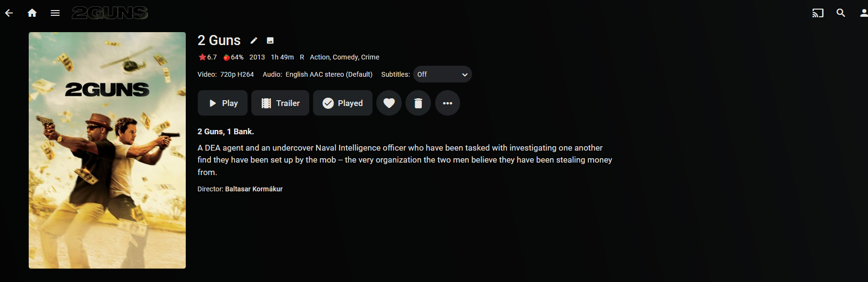This screenshot has width=868, height=282.
Task: Expand the Subtitles dropdown
Action: [442, 74]
